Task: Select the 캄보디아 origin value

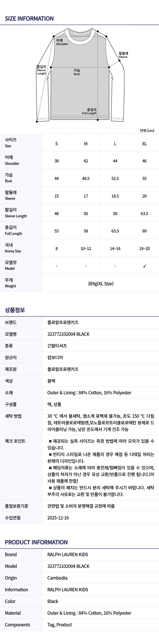Action: click(x=55, y=357)
